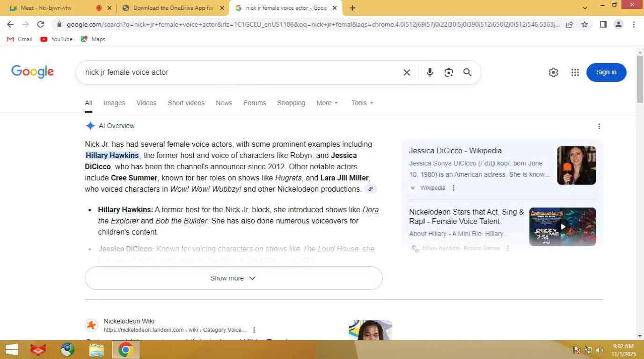
Task: Expand the Tools dropdown
Action: click(362, 103)
